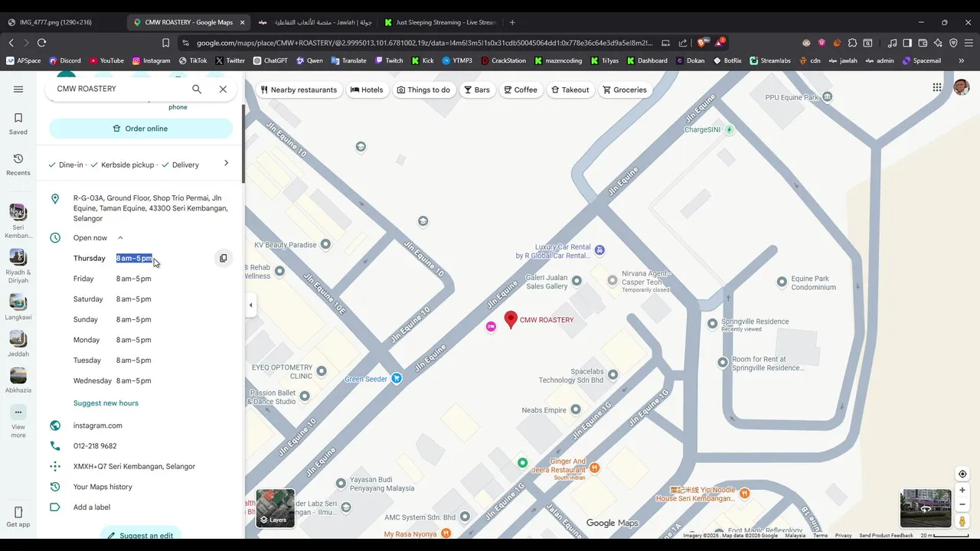Select the Bars chip
The width and height of the screenshot is (980, 551).
pyautogui.click(x=476, y=90)
